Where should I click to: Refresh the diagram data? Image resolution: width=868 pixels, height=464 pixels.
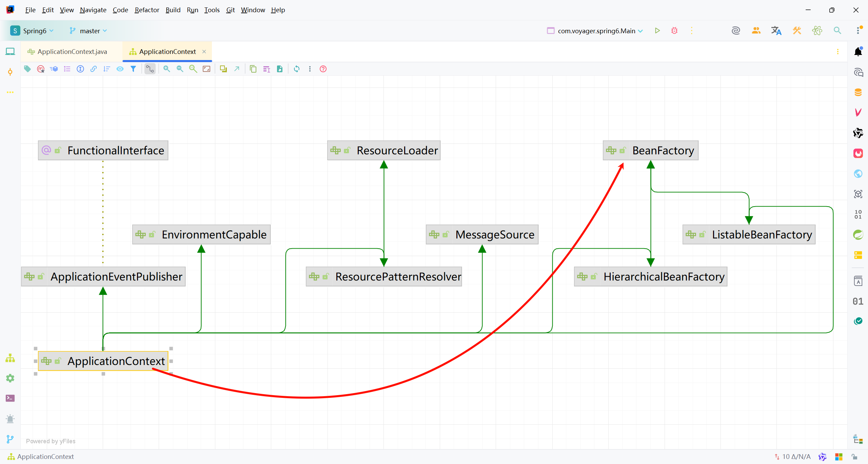[x=297, y=69]
